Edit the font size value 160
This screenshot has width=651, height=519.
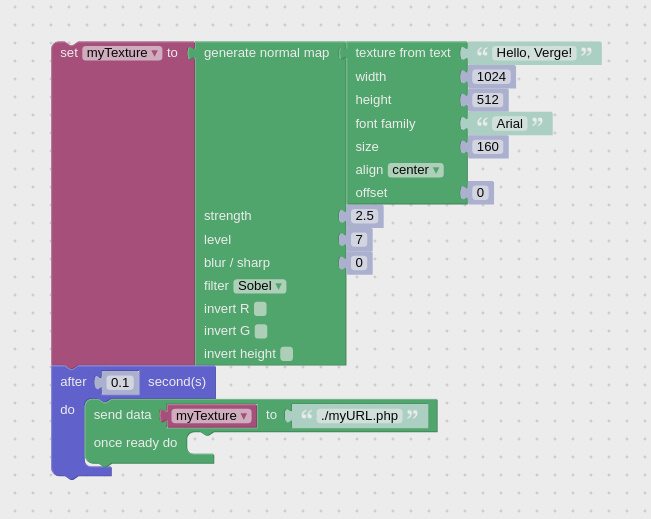(x=487, y=147)
